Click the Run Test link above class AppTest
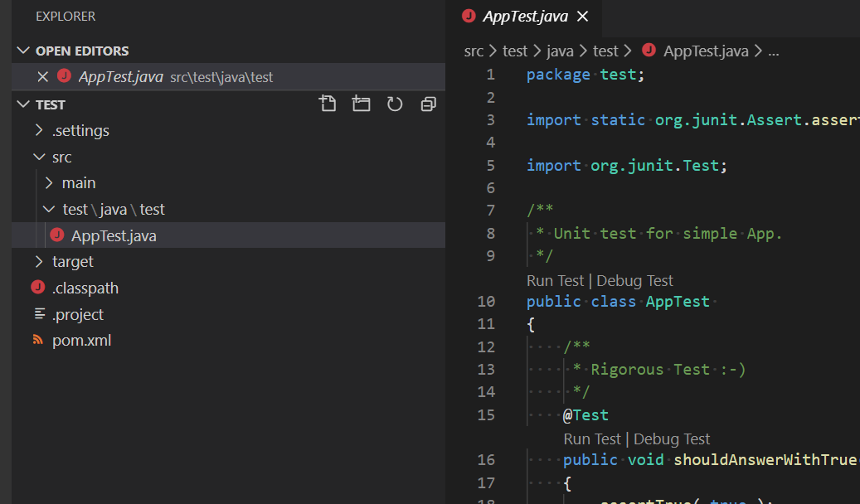This screenshot has height=504, width=860. 555,280
